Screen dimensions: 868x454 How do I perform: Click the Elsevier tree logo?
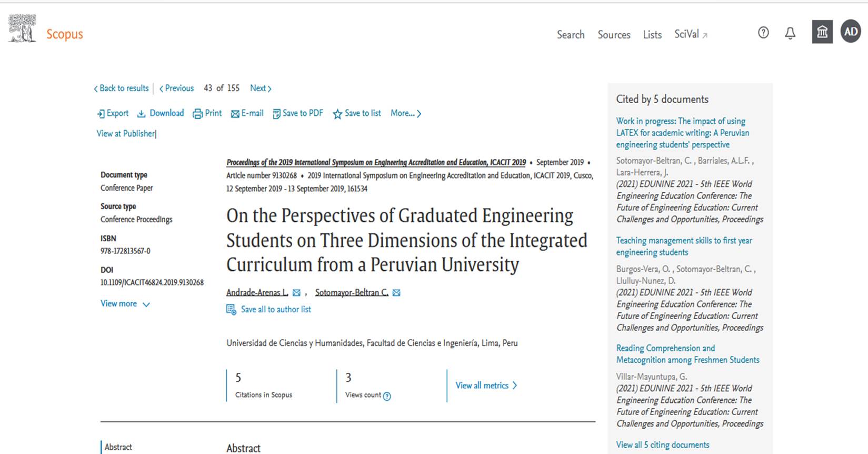tap(22, 28)
